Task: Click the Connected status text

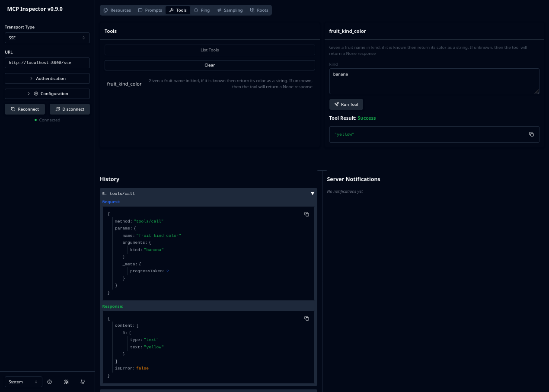Action: (49, 120)
